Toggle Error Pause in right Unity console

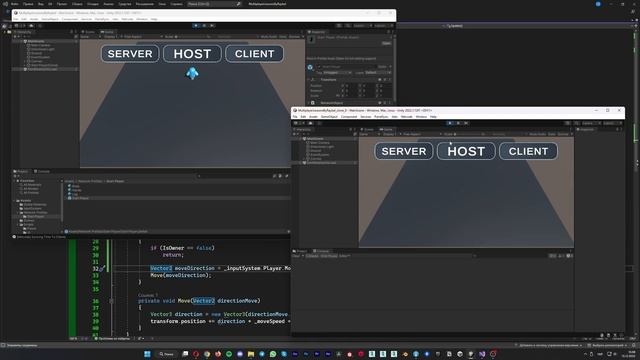click(x=329, y=256)
